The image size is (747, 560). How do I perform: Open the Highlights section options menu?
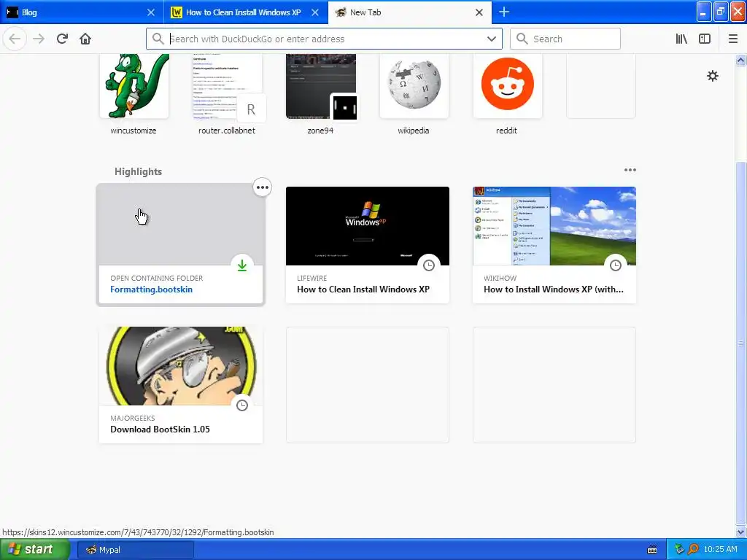(630, 170)
